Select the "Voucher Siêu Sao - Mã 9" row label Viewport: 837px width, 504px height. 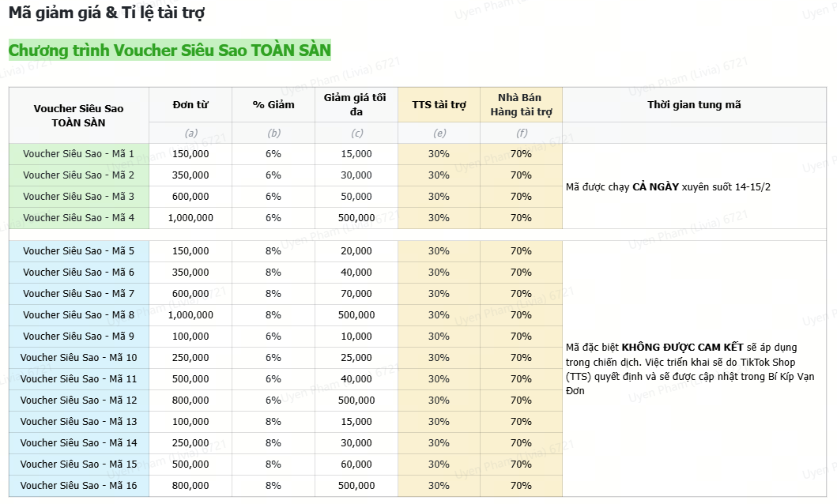point(79,337)
